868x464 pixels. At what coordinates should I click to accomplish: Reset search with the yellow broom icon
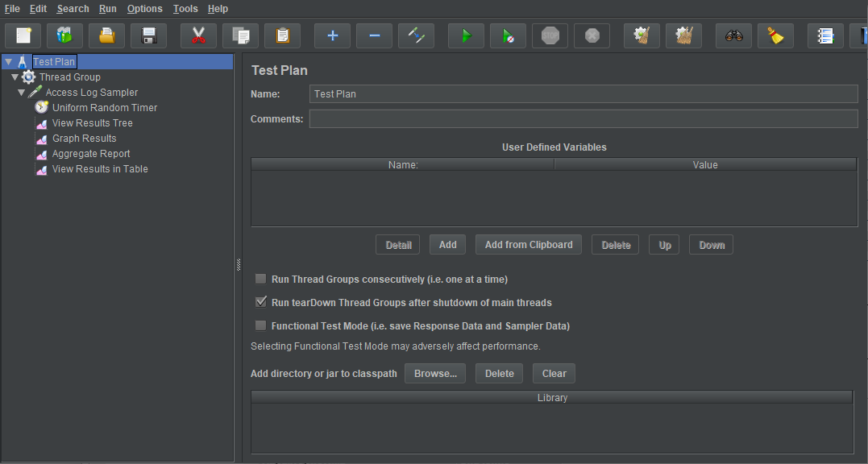coord(775,36)
